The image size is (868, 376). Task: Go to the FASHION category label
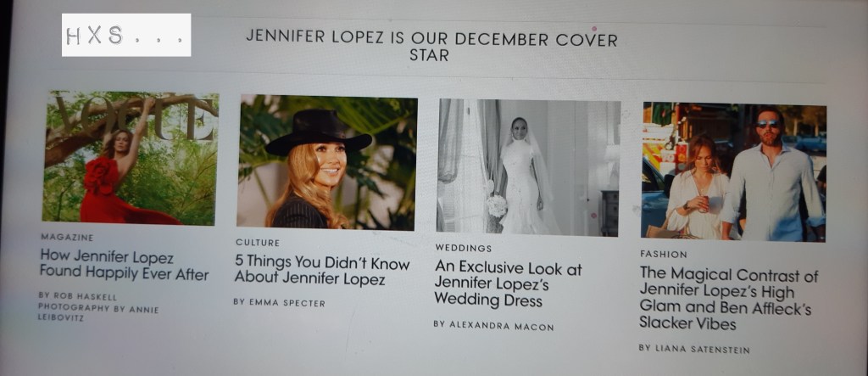[663, 254]
